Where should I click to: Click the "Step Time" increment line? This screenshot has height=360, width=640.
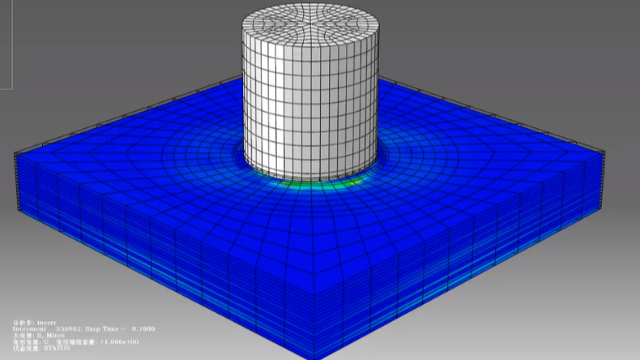tap(84, 329)
